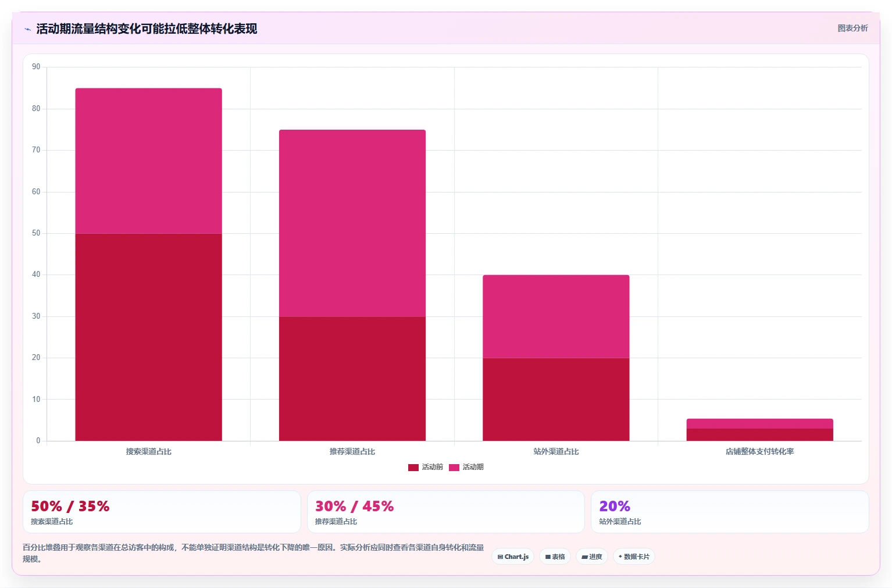Toggle the 活动前 legend color swatch

click(x=413, y=468)
